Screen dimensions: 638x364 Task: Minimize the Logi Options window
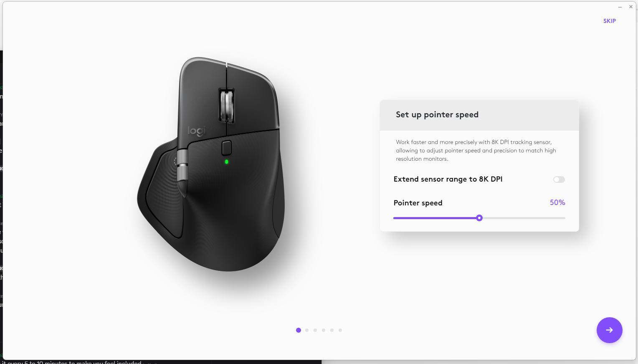(620, 7)
